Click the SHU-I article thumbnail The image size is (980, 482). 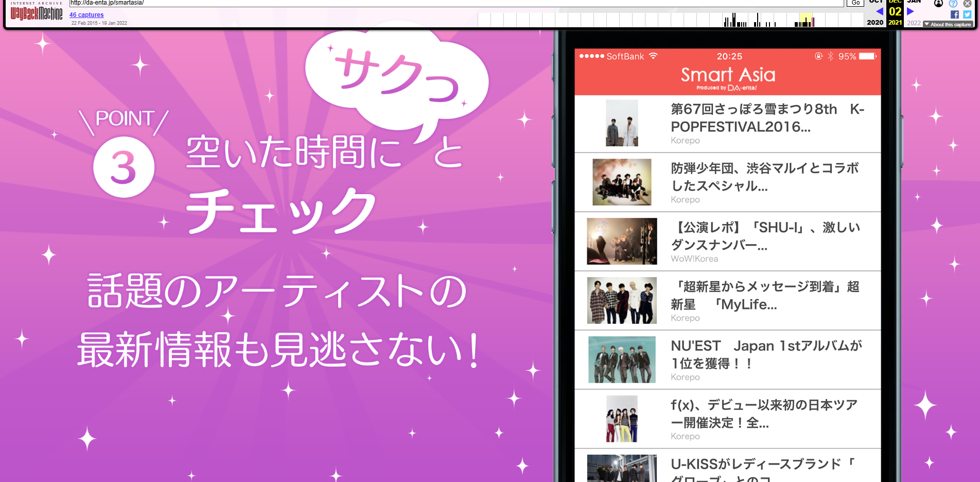pos(622,242)
